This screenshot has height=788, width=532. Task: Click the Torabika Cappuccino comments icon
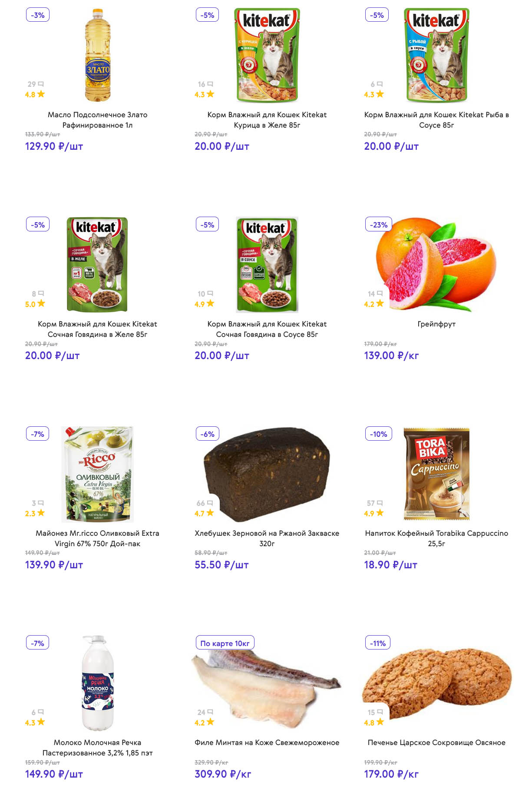click(380, 503)
